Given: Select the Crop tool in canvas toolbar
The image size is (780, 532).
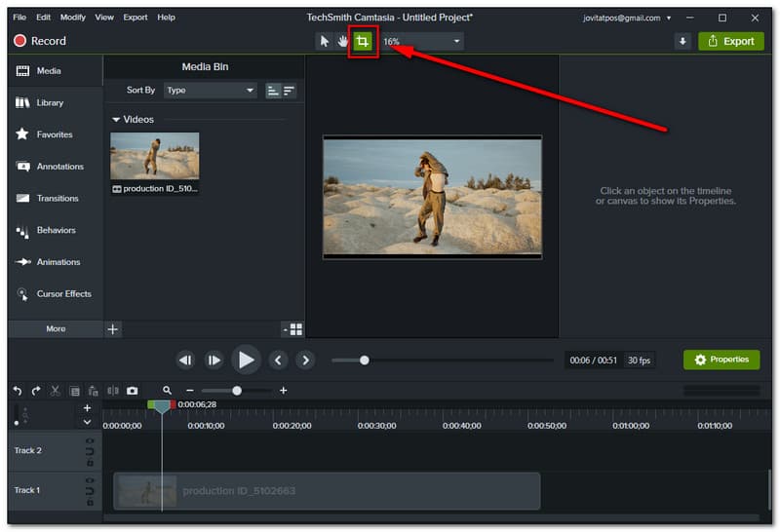Looking at the screenshot, I should [x=363, y=42].
